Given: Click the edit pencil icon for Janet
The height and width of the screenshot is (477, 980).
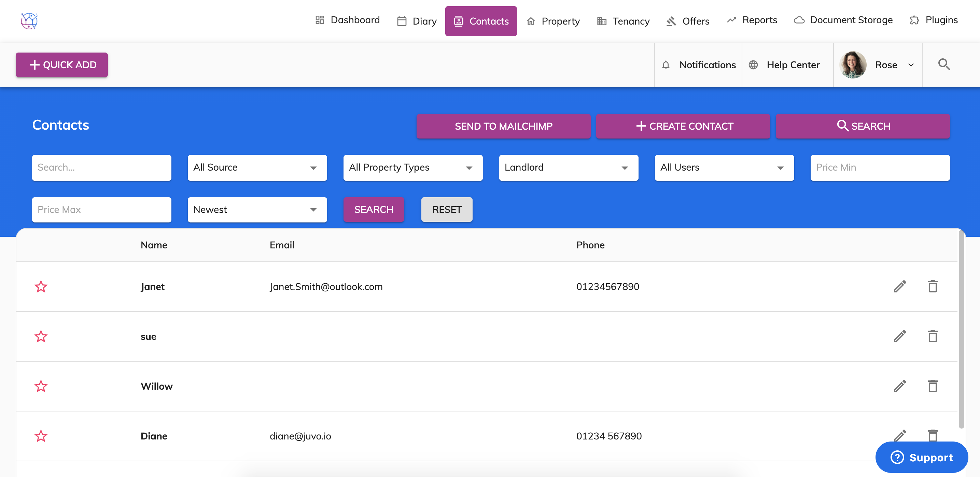Looking at the screenshot, I should [x=900, y=287].
